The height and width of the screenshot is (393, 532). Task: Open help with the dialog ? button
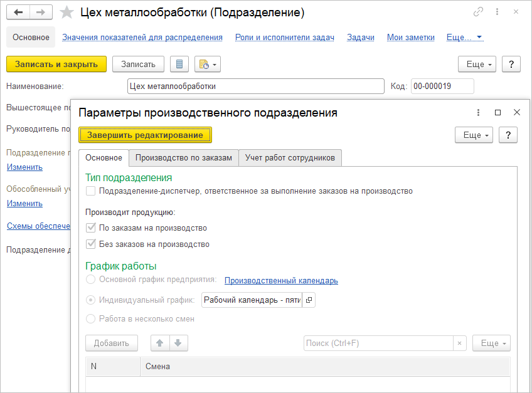(x=508, y=135)
